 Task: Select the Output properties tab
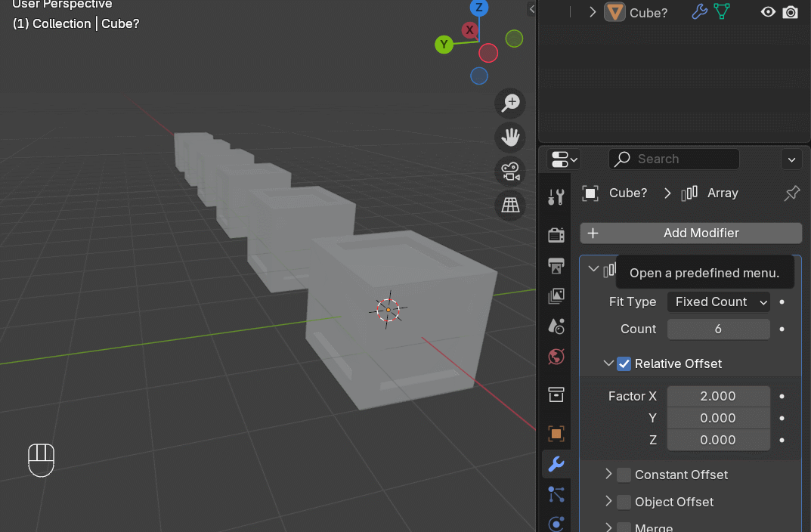pyautogui.click(x=556, y=266)
